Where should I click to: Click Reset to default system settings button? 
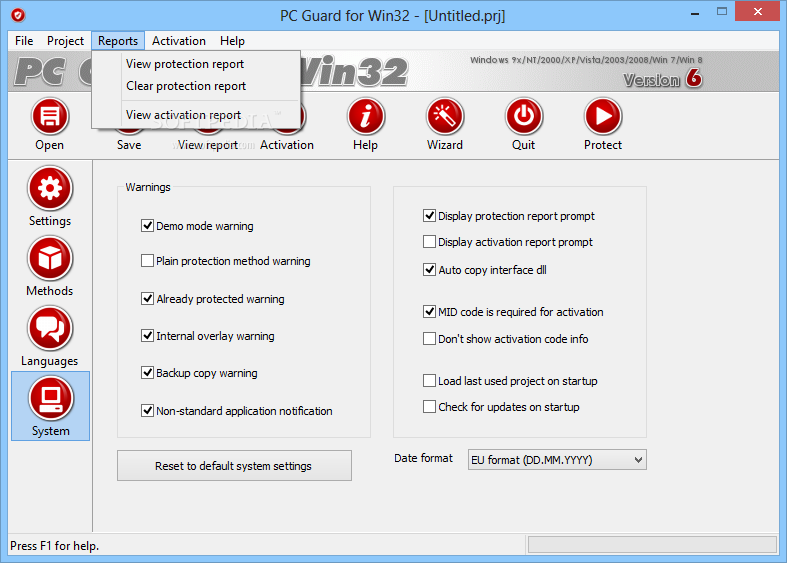click(234, 466)
